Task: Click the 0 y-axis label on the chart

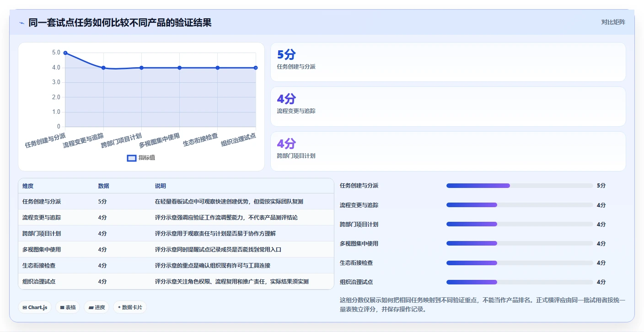Action: pos(59,127)
